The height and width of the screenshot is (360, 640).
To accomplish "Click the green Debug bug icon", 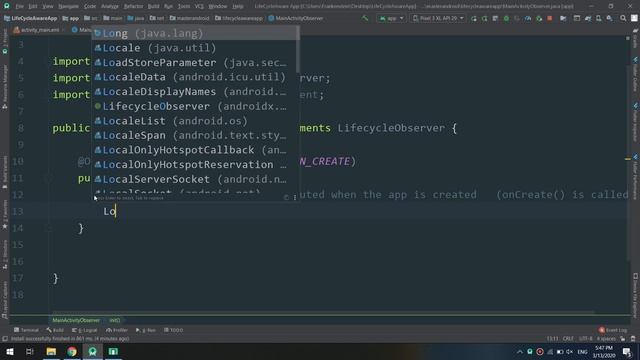I will 506,18.
